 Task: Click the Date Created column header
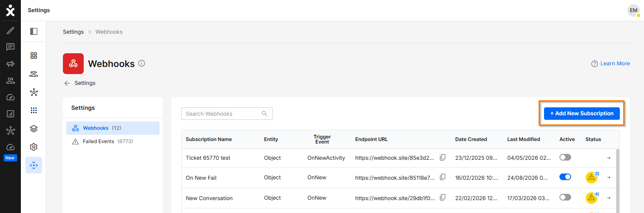click(471, 139)
